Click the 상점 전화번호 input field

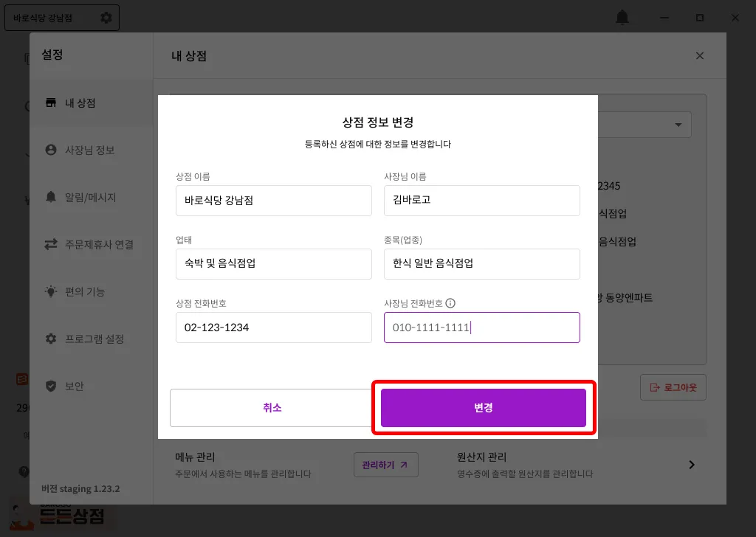tap(274, 328)
